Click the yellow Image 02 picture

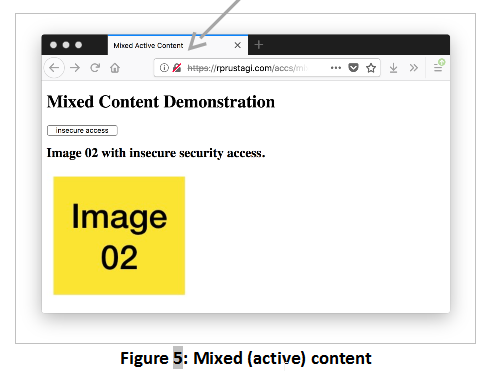click(119, 236)
